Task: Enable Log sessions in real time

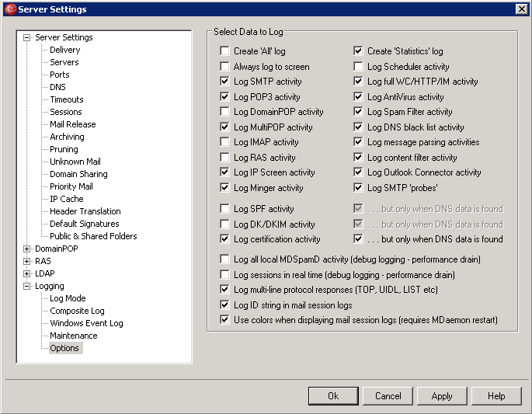Action: [x=224, y=274]
